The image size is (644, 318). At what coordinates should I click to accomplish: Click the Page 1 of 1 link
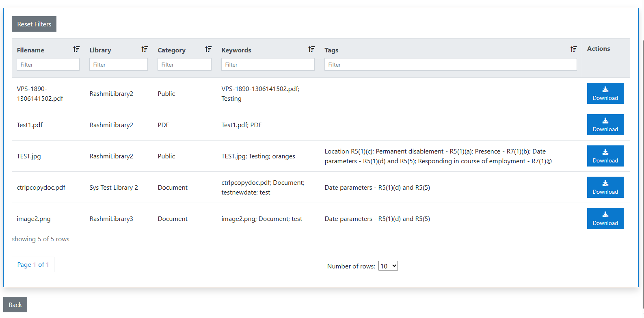(33, 264)
